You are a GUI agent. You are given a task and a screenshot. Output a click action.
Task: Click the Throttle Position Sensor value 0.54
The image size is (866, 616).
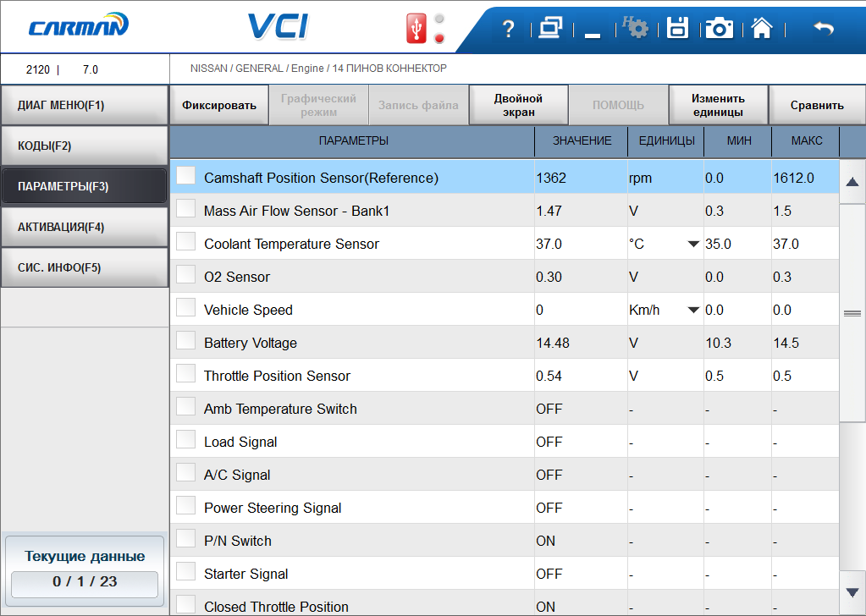[x=549, y=377]
